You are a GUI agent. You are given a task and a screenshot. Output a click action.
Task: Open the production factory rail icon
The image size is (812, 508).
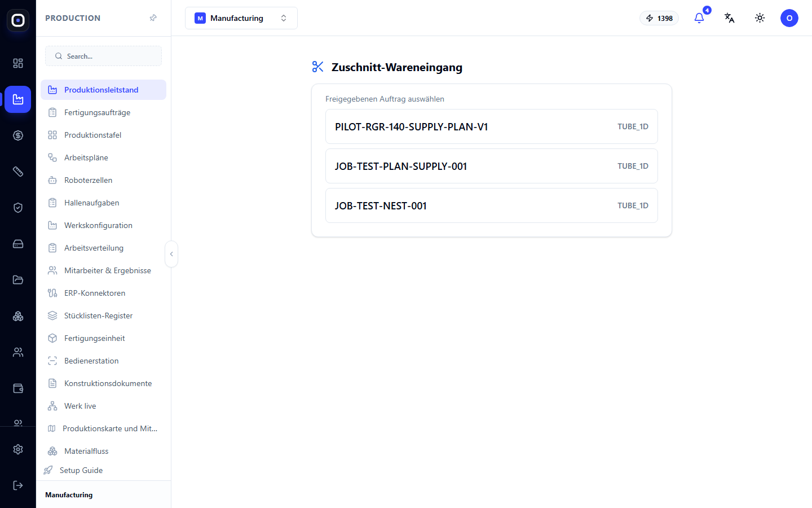[x=18, y=99]
